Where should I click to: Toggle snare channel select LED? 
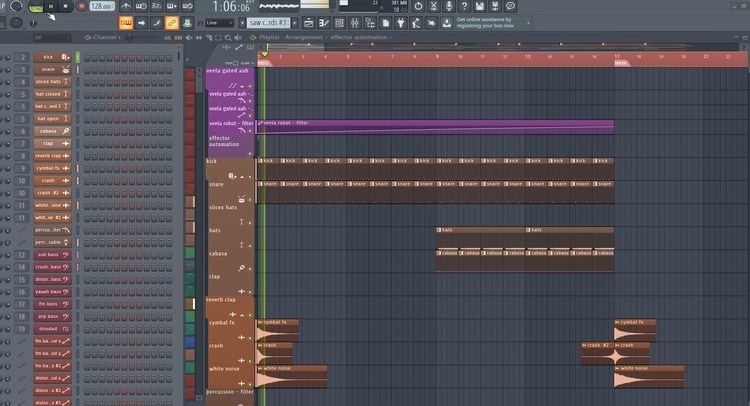pos(77,69)
